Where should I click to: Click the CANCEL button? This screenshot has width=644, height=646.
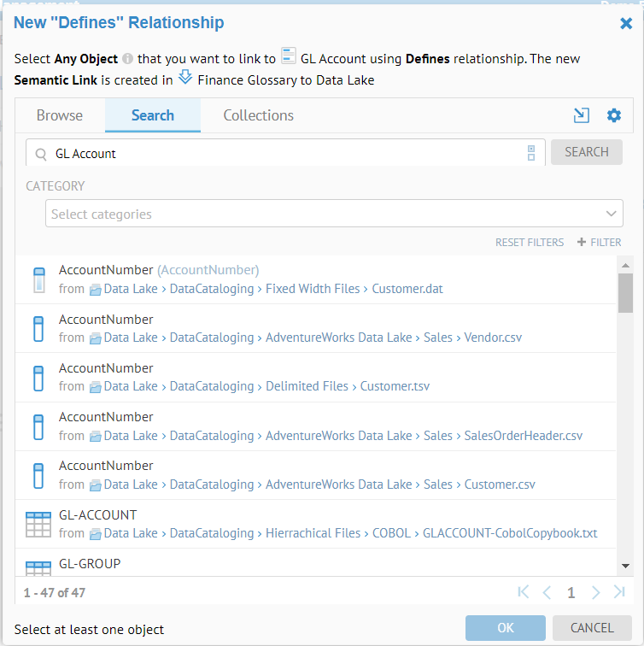(x=591, y=627)
